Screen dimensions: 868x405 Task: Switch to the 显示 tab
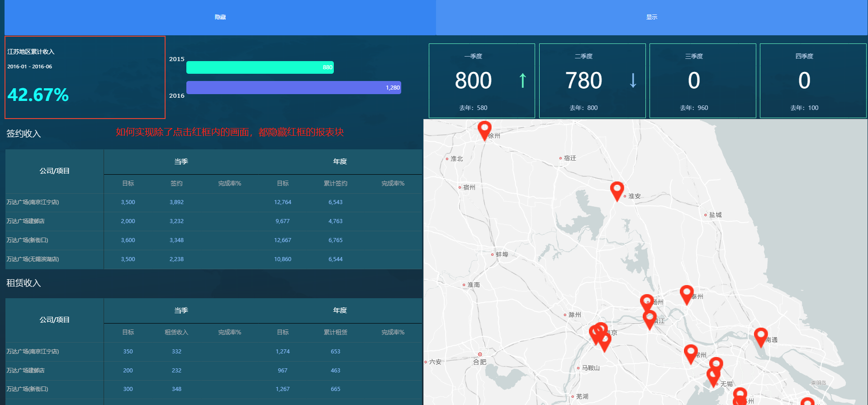tap(652, 17)
